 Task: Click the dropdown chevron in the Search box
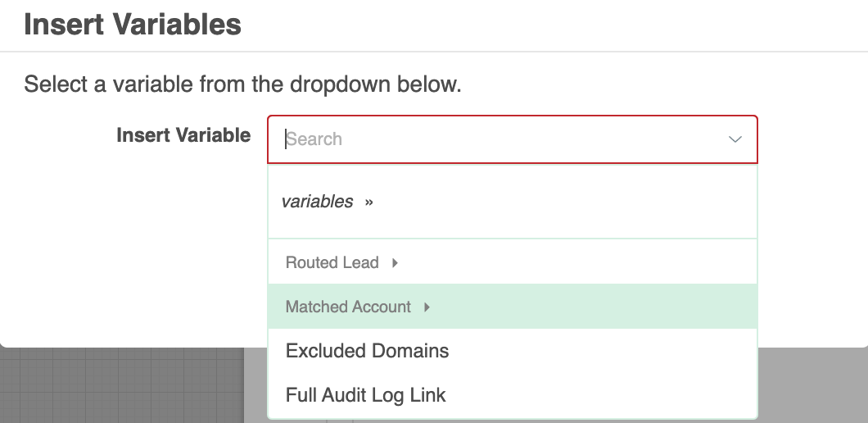(735, 139)
